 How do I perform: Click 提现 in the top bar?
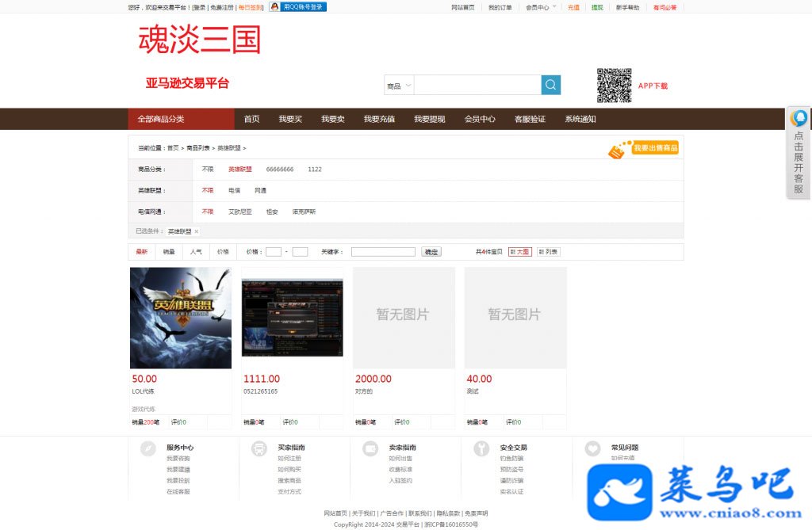point(597,7)
